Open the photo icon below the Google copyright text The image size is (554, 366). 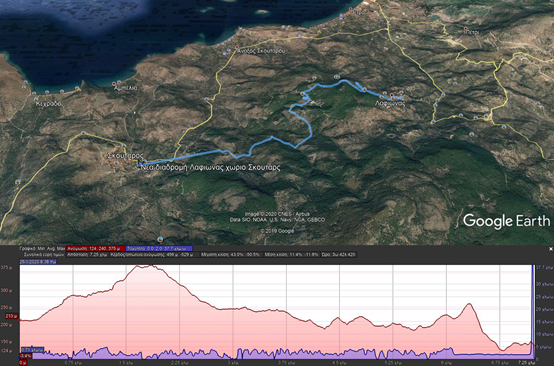(160, 239)
